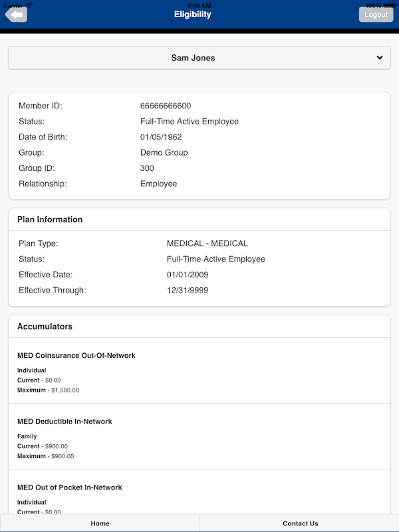Click the Member ID label

(41, 106)
